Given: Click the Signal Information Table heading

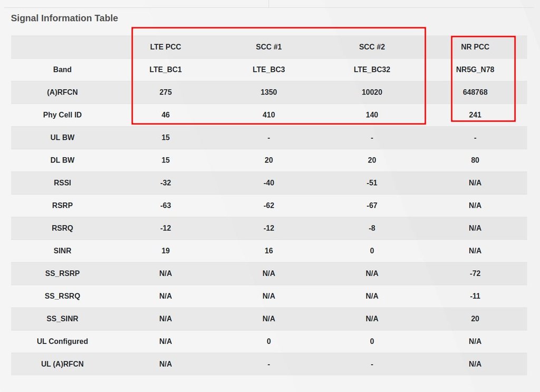Looking at the screenshot, I should pyautogui.click(x=64, y=18).
